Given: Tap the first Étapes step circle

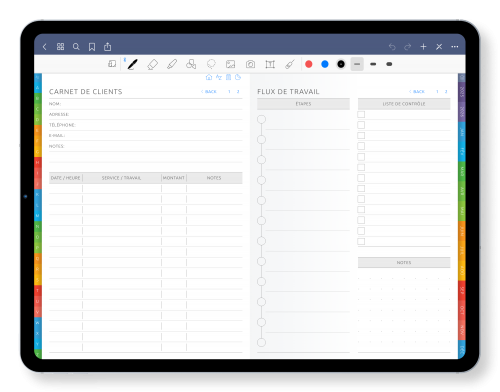Looking at the screenshot, I should [x=262, y=119].
